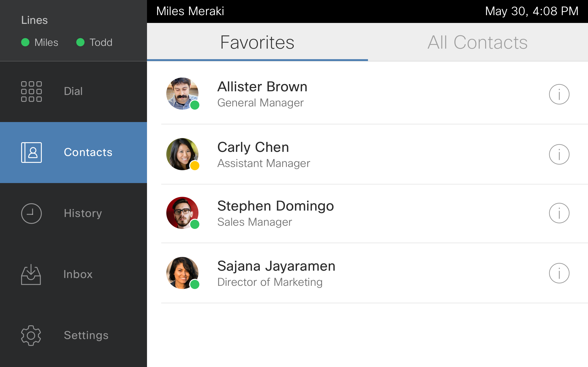588x367 pixels.
Task: Click the Miles Meraki header name
Action: (190, 11)
